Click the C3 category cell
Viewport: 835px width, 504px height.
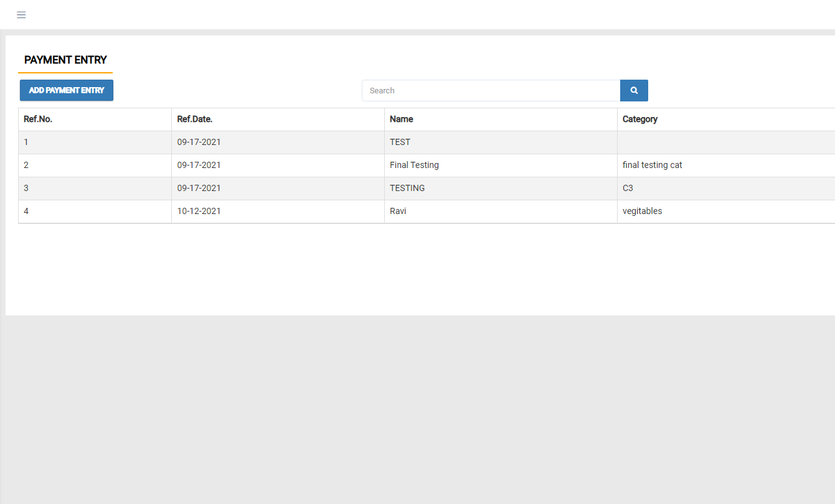tap(628, 188)
